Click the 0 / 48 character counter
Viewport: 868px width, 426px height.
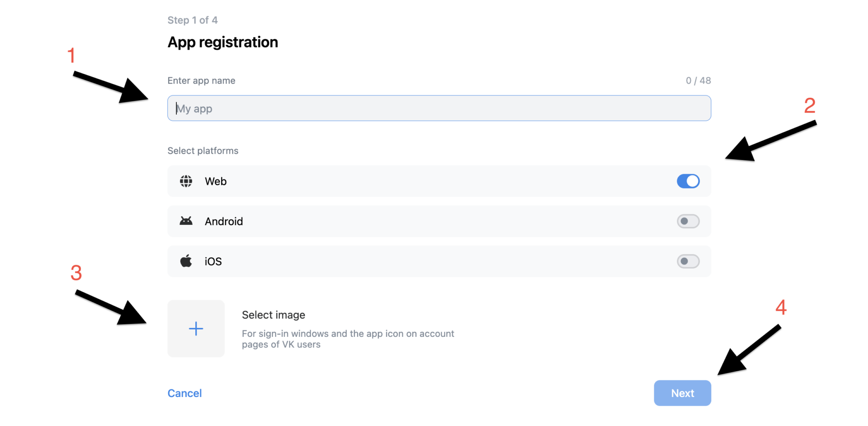coord(698,80)
